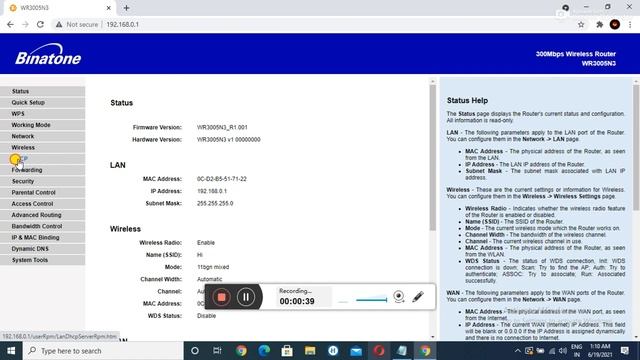Open the network tray icon
The image size is (640, 360).
click(x=552, y=351)
